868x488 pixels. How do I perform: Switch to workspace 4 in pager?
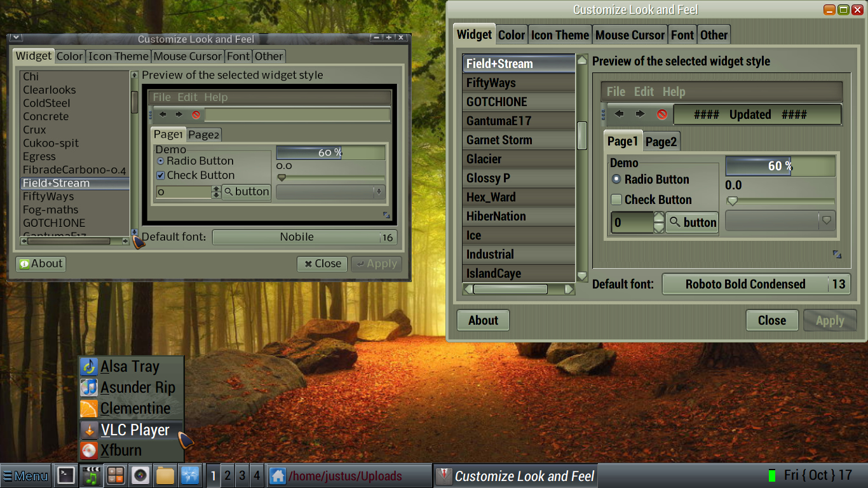click(x=257, y=475)
